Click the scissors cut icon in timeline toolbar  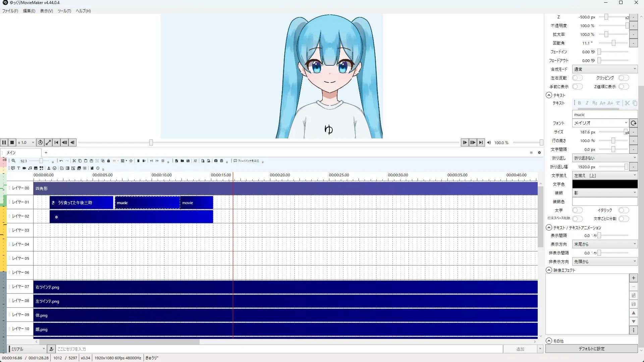tap(74, 161)
